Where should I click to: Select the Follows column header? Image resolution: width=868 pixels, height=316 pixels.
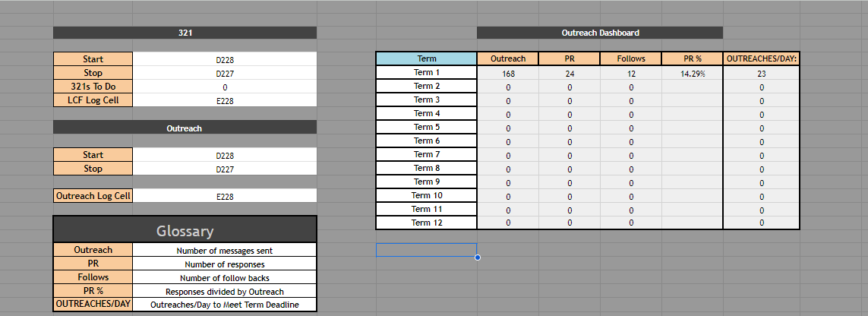[630, 58]
